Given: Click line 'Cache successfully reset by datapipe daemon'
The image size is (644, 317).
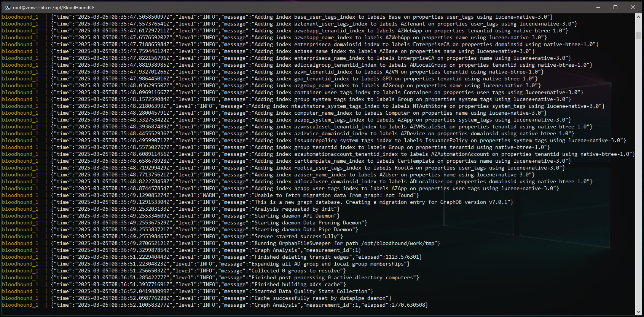Looking at the screenshot, I should click(197, 298).
